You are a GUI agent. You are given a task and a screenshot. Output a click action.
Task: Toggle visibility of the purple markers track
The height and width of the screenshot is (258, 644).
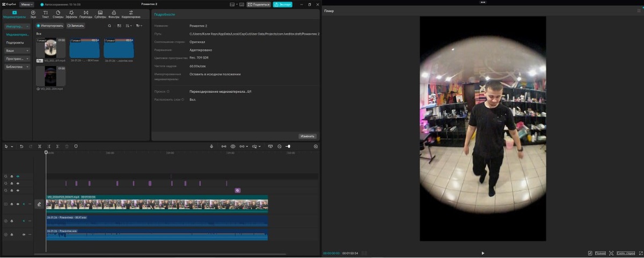(x=18, y=183)
